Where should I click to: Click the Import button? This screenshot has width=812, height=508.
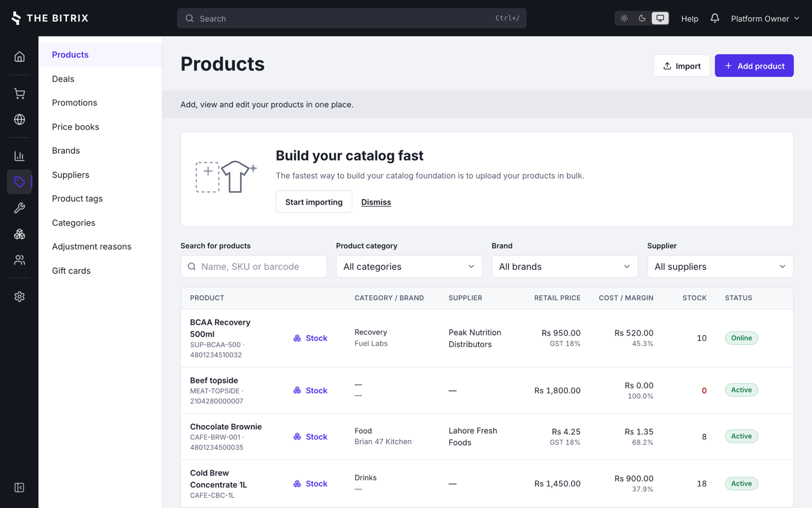click(x=682, y=66)
